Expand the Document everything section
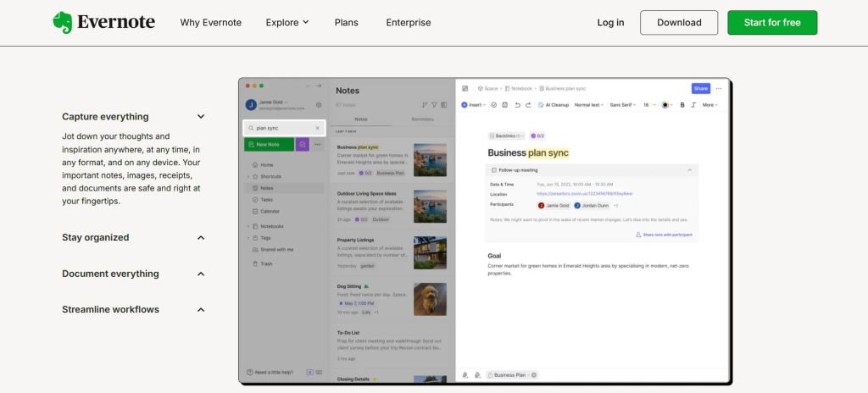This screenshot has width=868, height=393. (201, 274)
